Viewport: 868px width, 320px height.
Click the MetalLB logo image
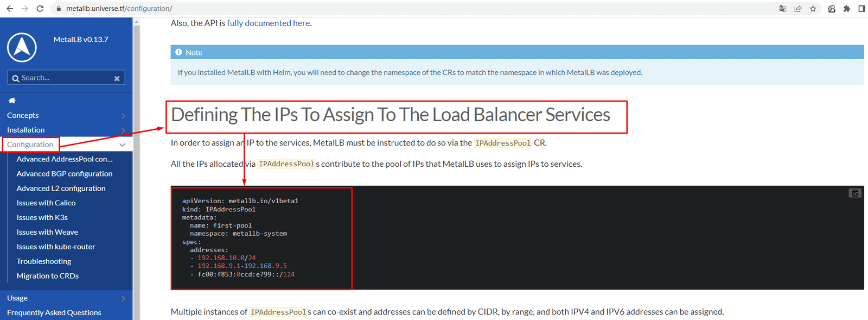click(22, 47)
